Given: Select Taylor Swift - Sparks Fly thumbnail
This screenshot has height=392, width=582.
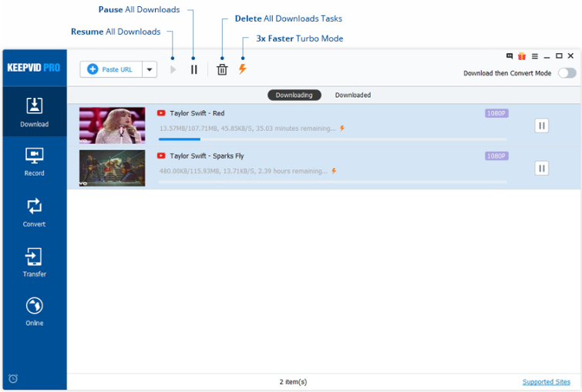Looking at the screenshot, I should point(112,168).
